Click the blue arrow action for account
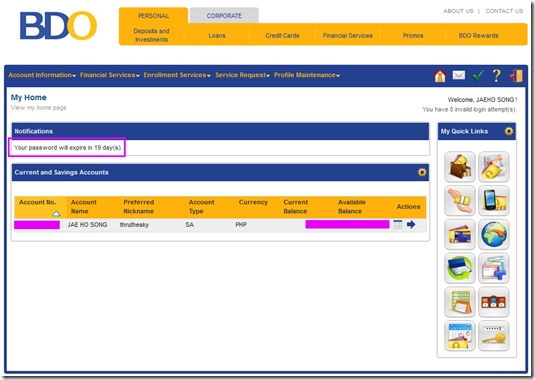 pos(411,224)
